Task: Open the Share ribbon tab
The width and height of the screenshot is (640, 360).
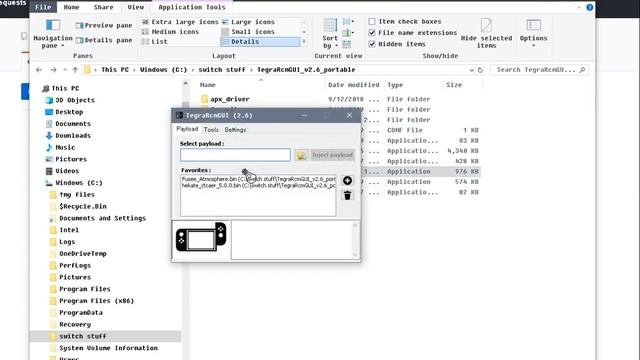Action: click(x=104, y=7)
